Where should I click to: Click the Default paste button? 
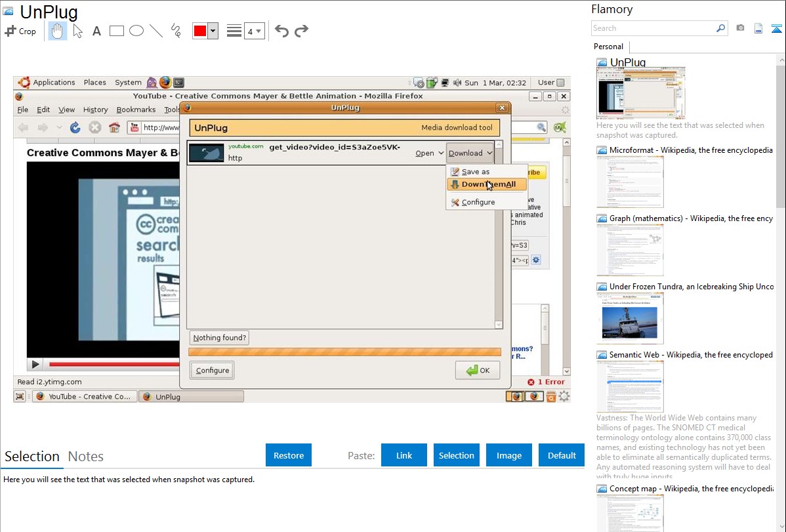pos(562,455)
